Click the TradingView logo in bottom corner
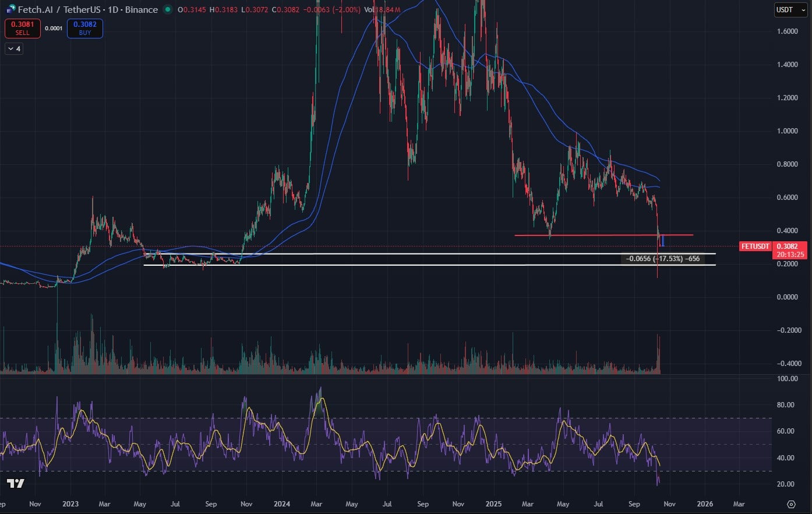The width and height of the screenshot is (812, 514). pos(16,483)
